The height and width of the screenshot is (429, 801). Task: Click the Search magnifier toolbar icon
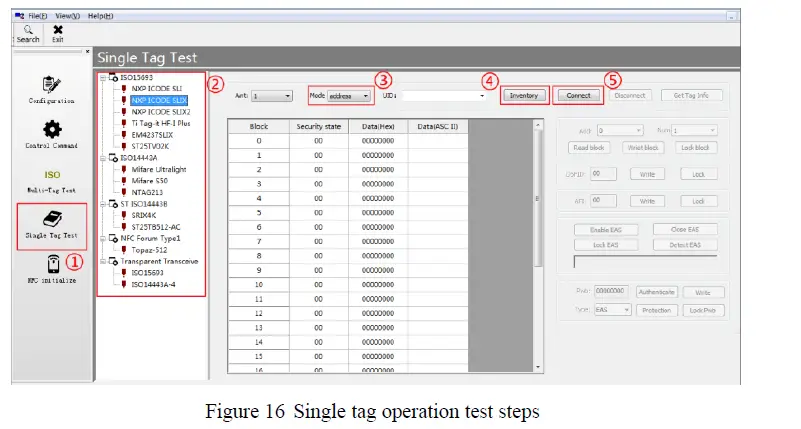click(x=28, y=30)
